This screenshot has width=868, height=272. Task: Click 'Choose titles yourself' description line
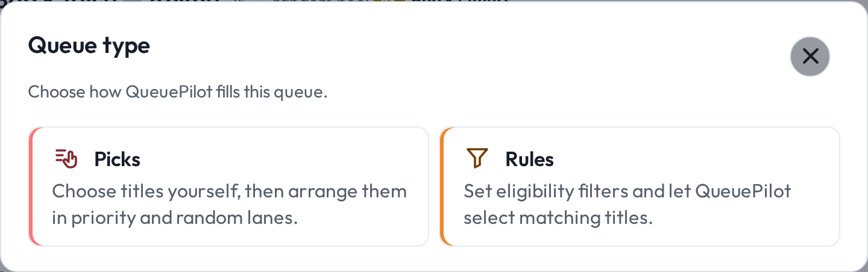pyautogui.click(x=230, y=192)
